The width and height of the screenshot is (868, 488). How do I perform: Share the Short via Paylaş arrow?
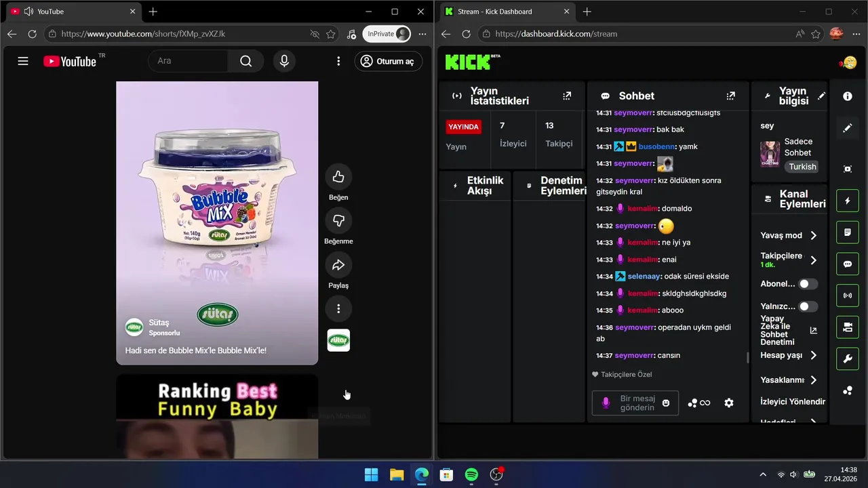click(338, 265)
